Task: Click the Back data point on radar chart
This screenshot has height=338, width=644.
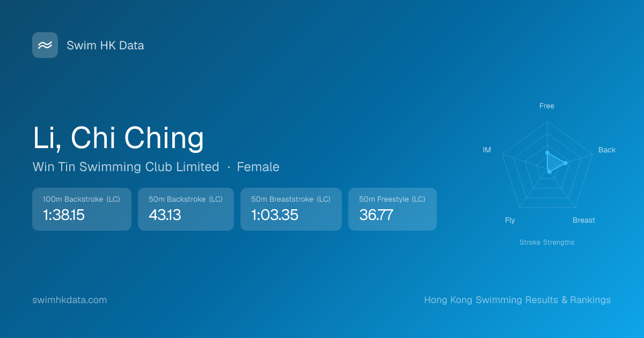Action: (x=566, y=163)
